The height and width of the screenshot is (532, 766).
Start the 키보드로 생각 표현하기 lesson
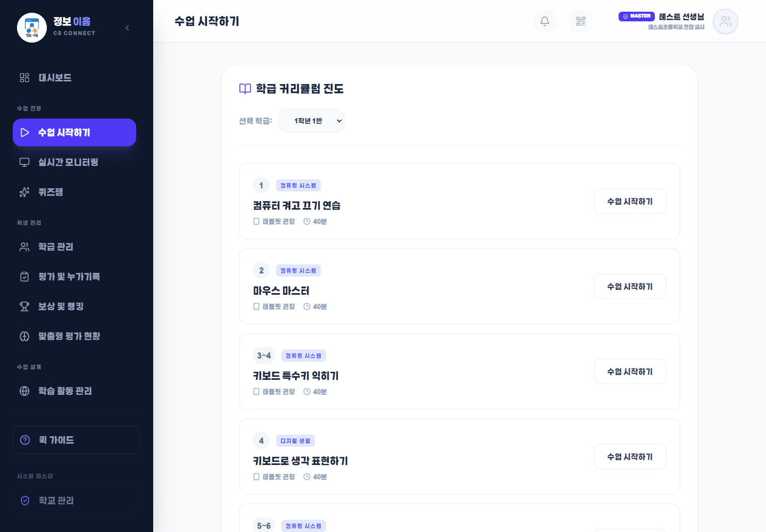tap(630, 456)
